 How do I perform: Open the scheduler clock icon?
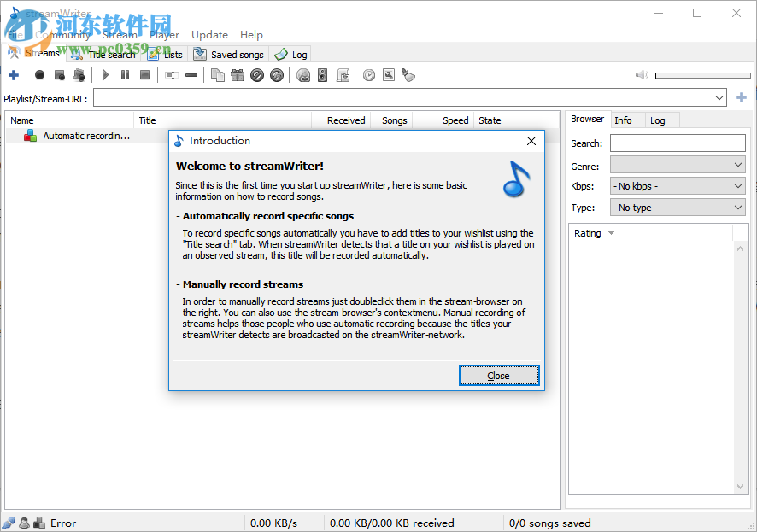click(x=368, y=75)
